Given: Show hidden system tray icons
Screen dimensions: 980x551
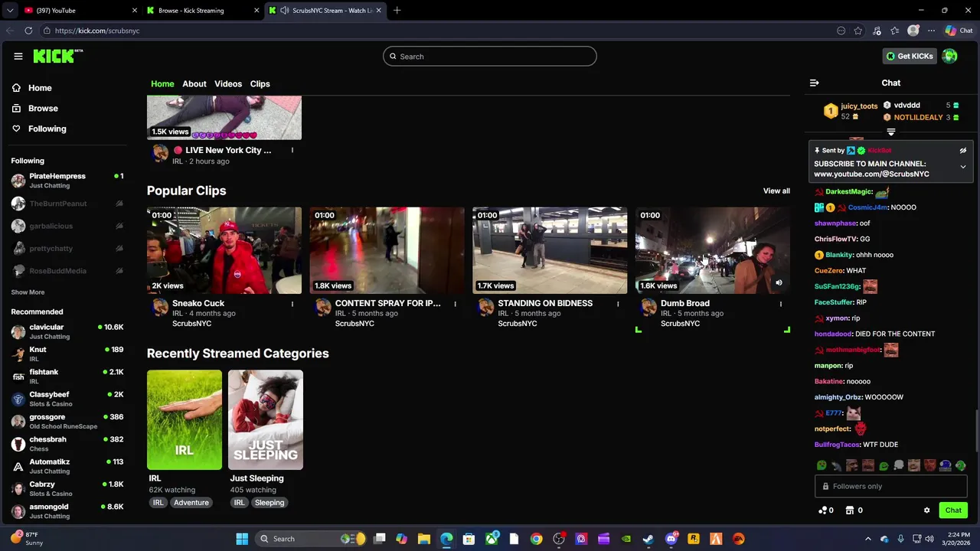Looking at the screenshot, I should 867,539.
